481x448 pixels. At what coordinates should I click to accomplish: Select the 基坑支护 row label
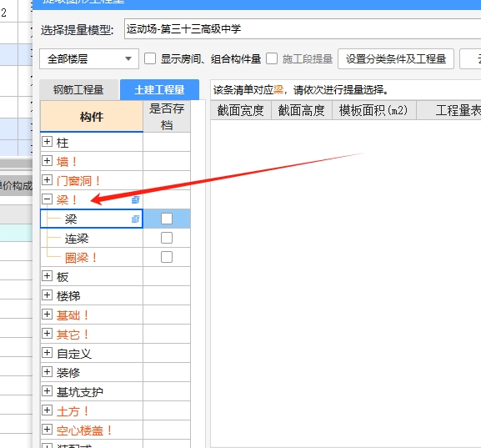80,392
